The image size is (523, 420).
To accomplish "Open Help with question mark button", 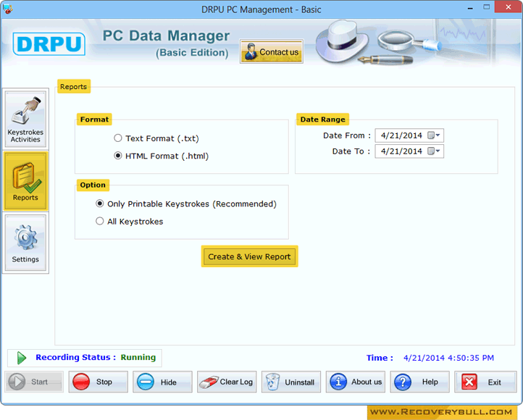I will [420, 382].
